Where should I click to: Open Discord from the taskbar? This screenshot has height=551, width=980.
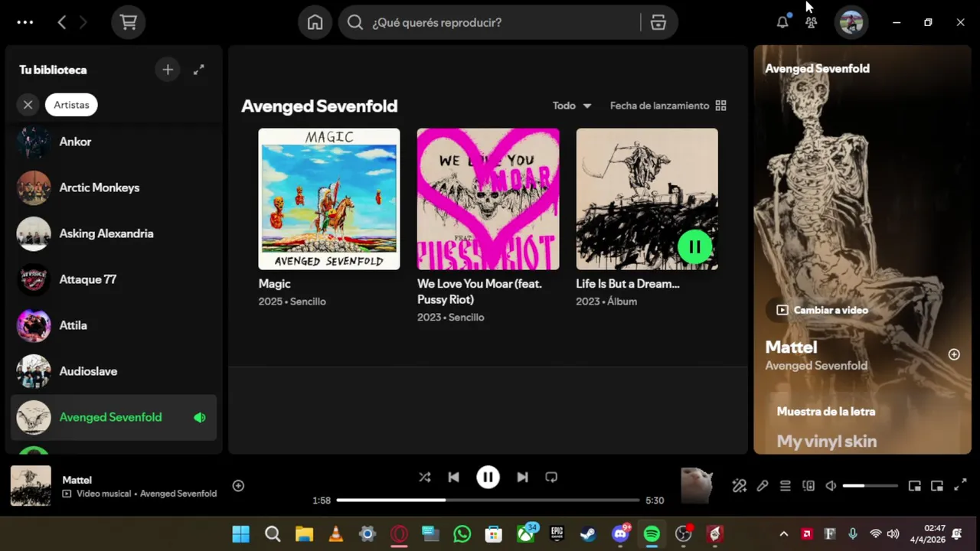click(620, 533)
